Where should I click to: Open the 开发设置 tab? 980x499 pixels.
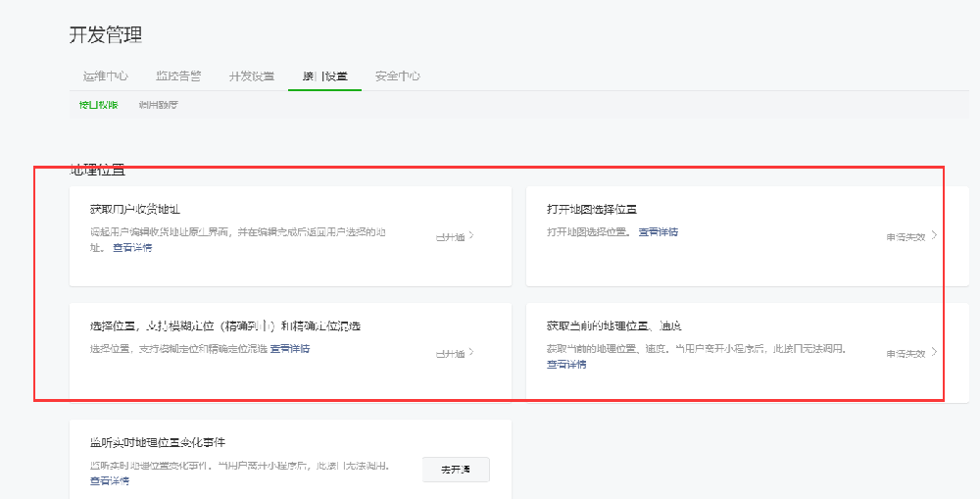(252, 76)
